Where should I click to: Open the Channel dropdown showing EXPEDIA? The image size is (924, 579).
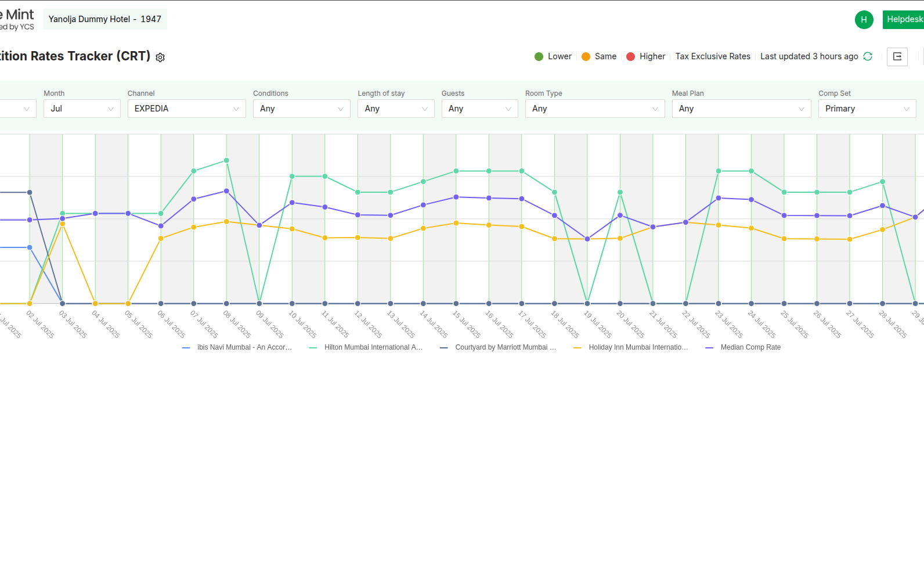coord(186,109)
